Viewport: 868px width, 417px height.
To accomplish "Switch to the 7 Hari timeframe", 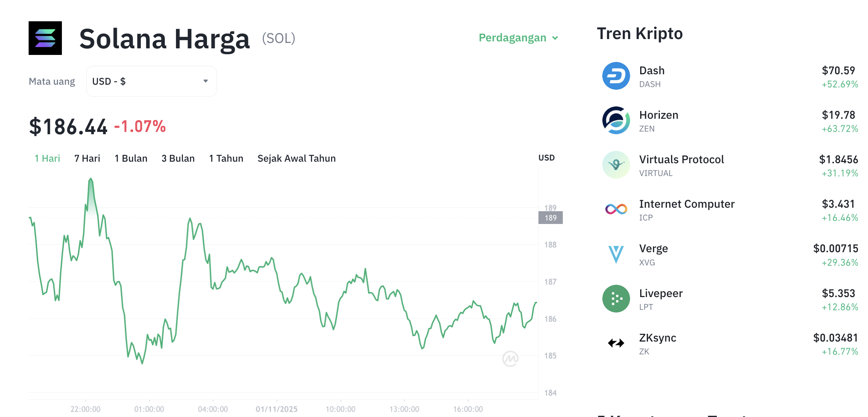I will pos(87,158).
